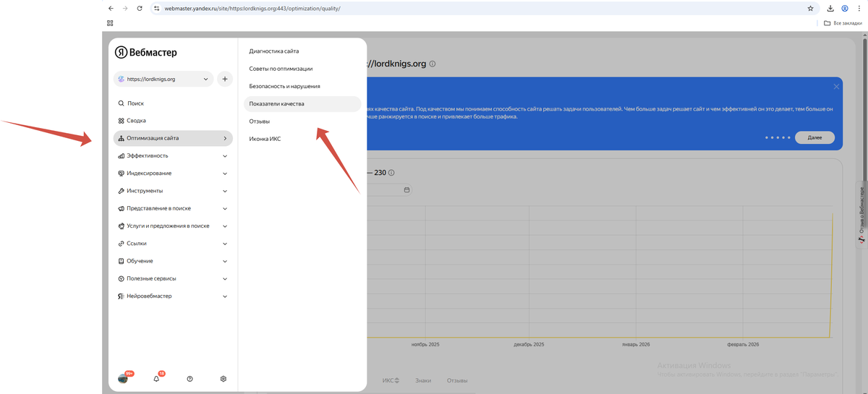This screenshot has width=868, height=394.
Task: Click the Услуги и предложения icon
Action: click(121, 226)
